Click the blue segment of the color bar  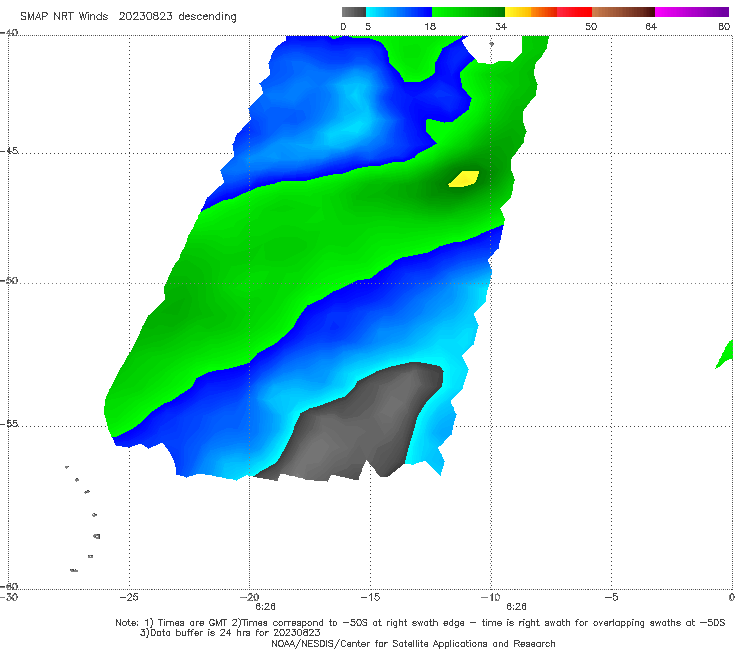(x=399, y=12)
